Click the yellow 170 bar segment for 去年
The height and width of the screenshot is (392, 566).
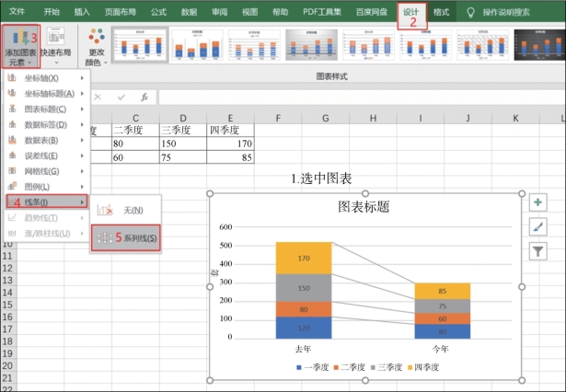coord(304,258)
